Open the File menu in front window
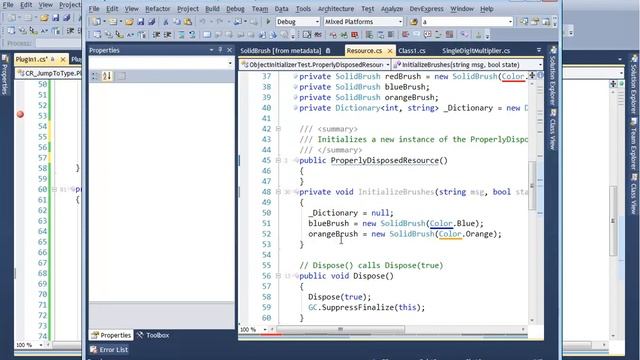Viewport: 640px width, 360px height. (x=94, y=9)
